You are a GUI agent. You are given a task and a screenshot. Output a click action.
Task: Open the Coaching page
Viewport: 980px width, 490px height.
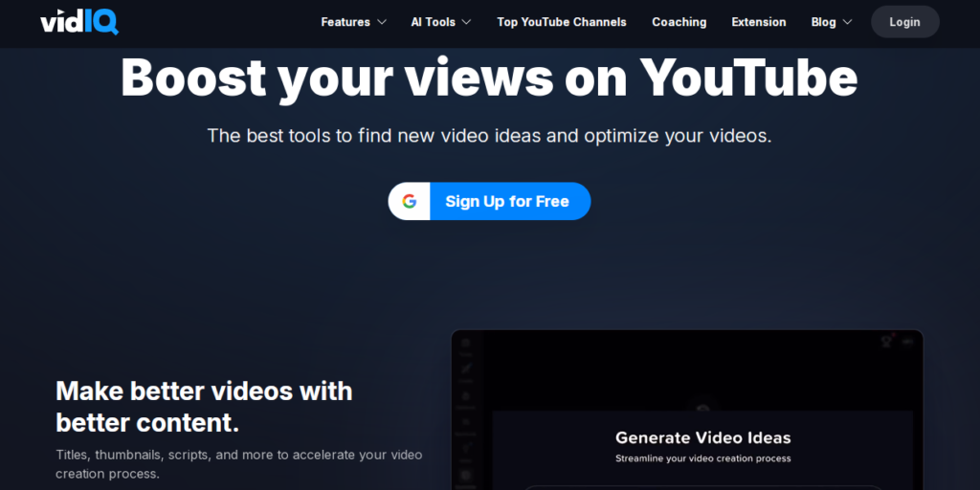click(x=679, y=22)
